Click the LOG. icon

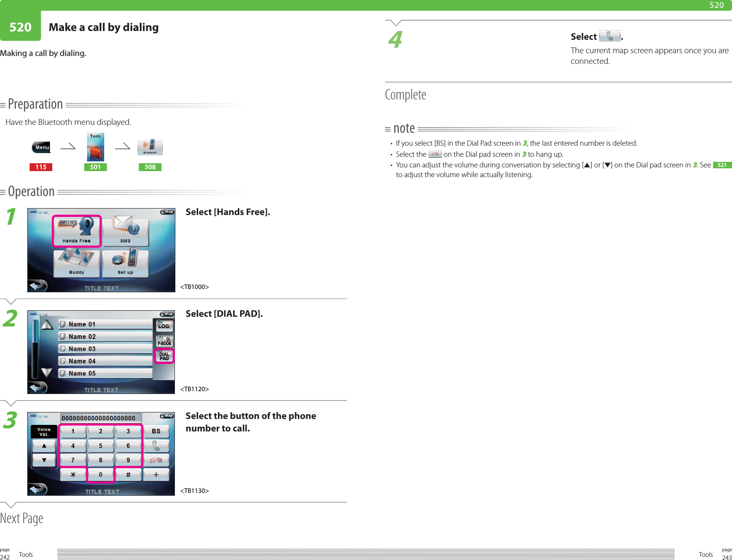(x=164, y=326)
